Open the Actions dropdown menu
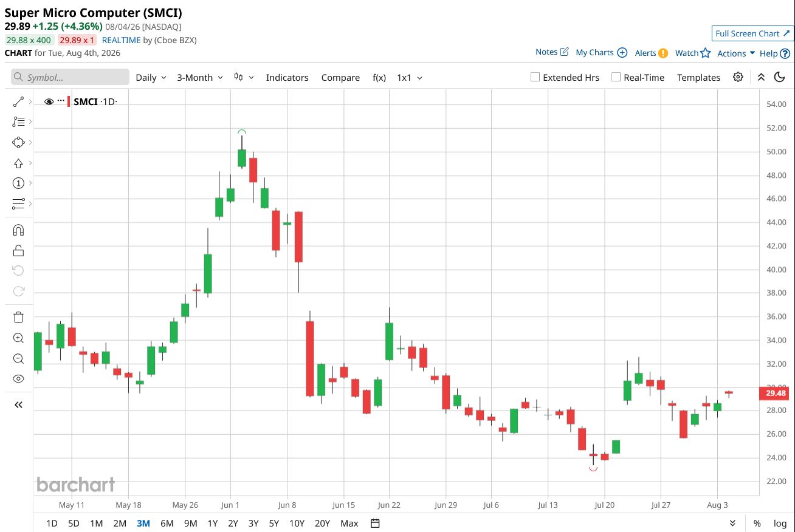Viewport: 795px width, 532px height. point(736,53)
